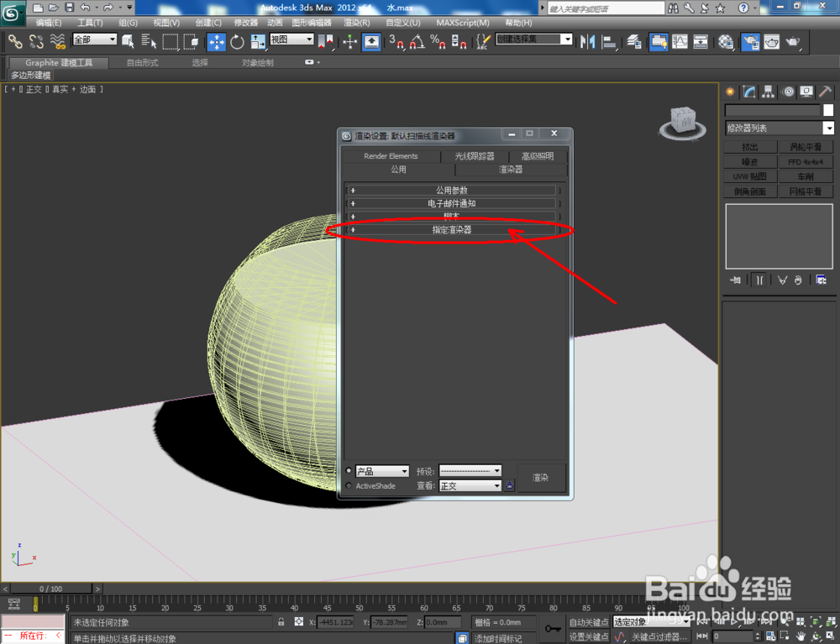Click the UVW 贴图 modifier button
Screen dimensions: 840x644
tap(750, 176)
